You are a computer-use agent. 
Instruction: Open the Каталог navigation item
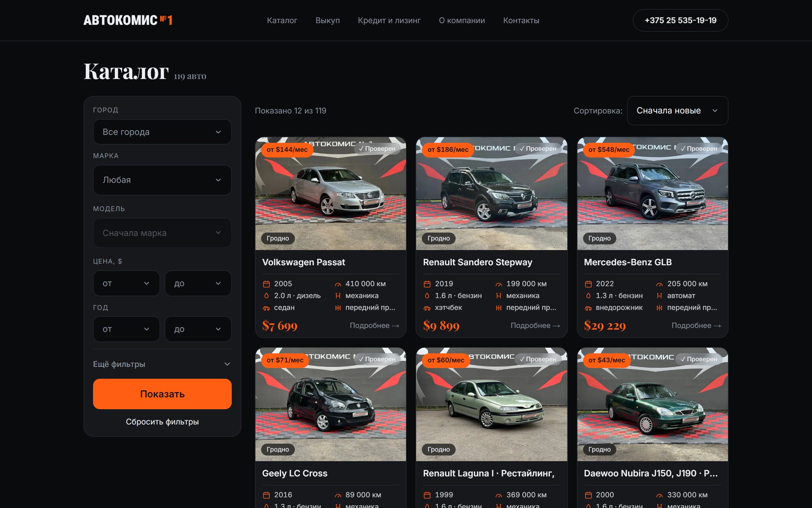[x=282, y=21]
